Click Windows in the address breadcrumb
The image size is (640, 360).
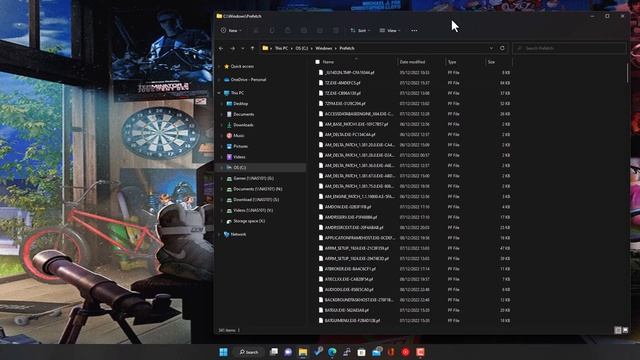tap(324, 48)
